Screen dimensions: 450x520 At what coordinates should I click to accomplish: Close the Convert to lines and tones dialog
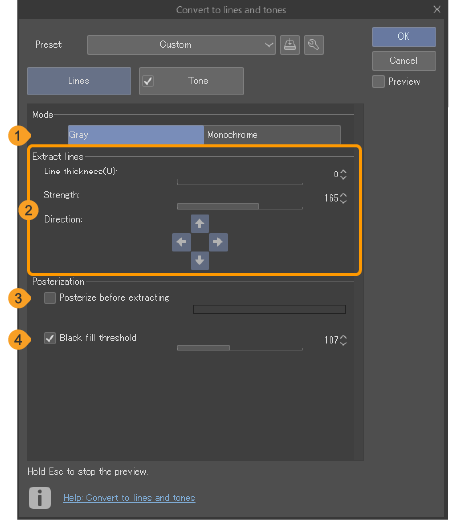(x=437, y=9)
